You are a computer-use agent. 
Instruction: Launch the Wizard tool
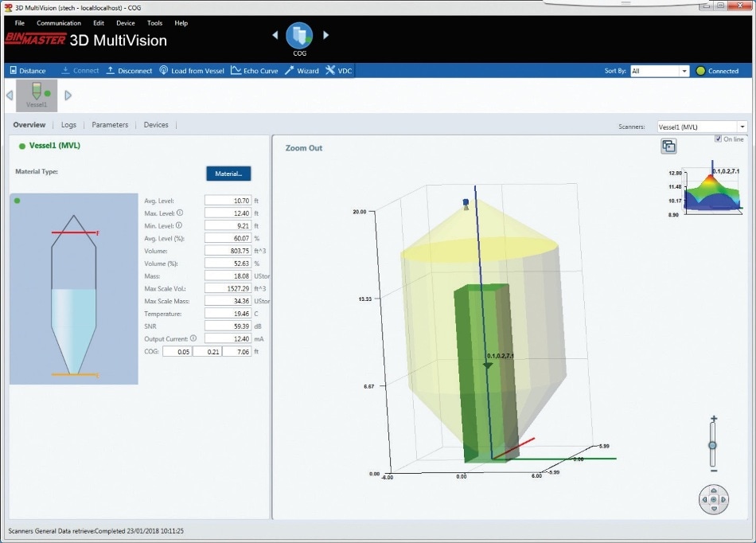[x=302, y=70]
